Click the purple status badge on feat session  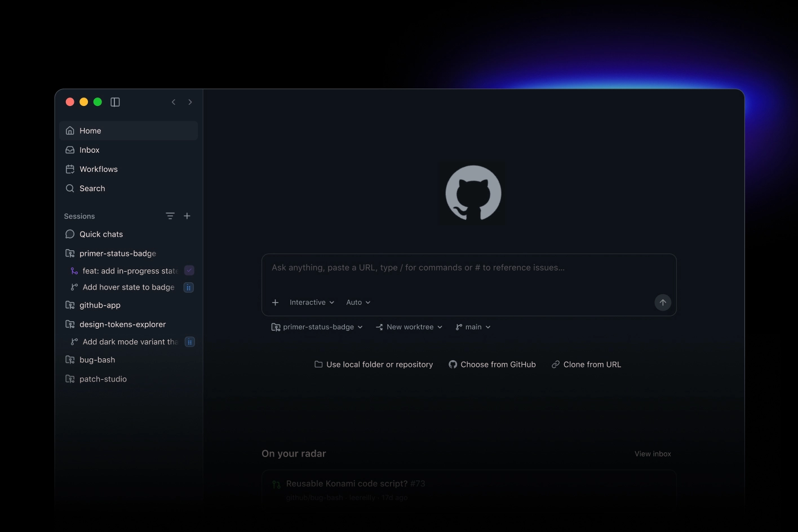click(189, 271)
